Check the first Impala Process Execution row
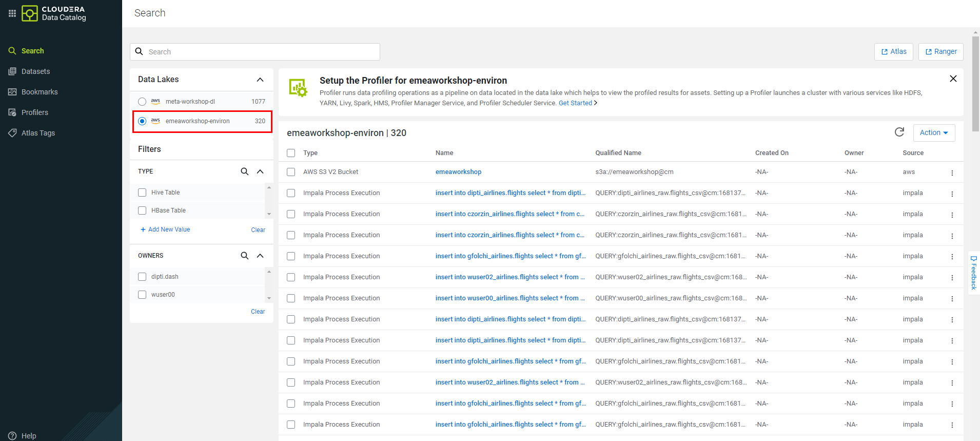The height and width of the screenshot is (441, 980). (x=291, y=193)
